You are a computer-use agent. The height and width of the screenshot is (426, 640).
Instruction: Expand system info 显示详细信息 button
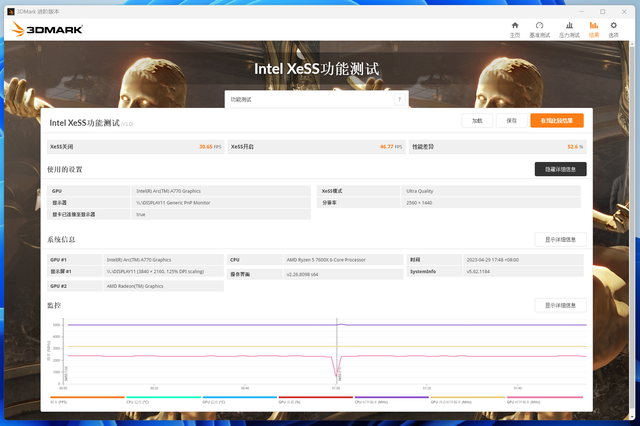pos(560,239)
